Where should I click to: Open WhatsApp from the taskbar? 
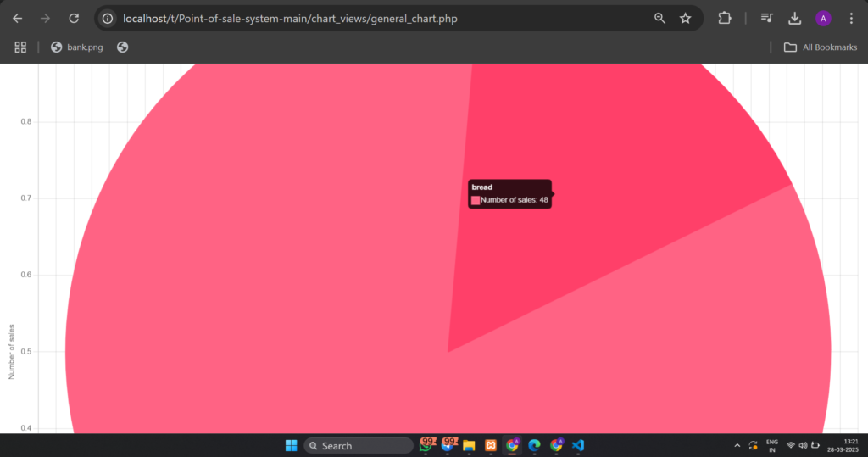[x=426, y=445]
